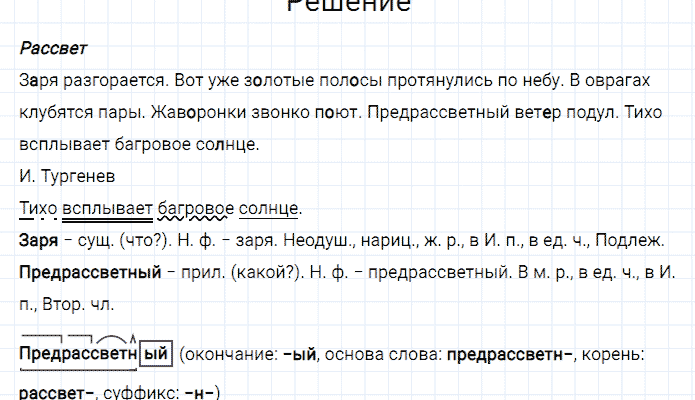Click the "Решение" heading at the top
The height and width of the screenshot is (400, 695).
point(347,8)
